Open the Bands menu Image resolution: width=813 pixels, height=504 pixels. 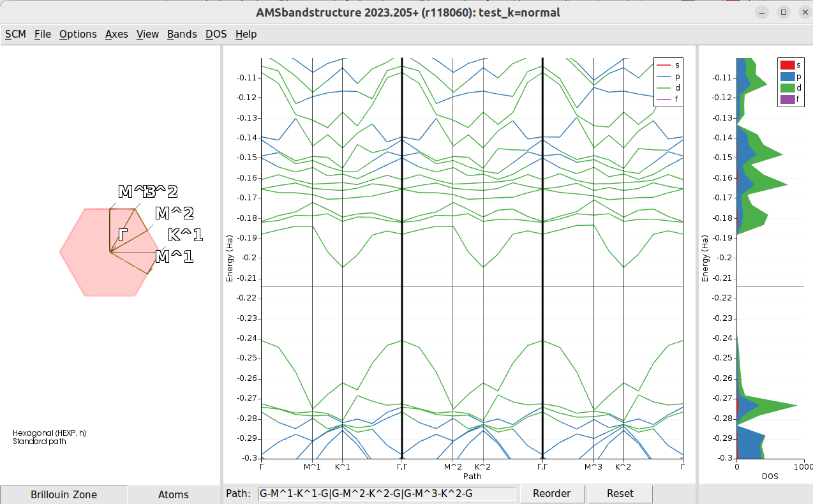[182, 34]
